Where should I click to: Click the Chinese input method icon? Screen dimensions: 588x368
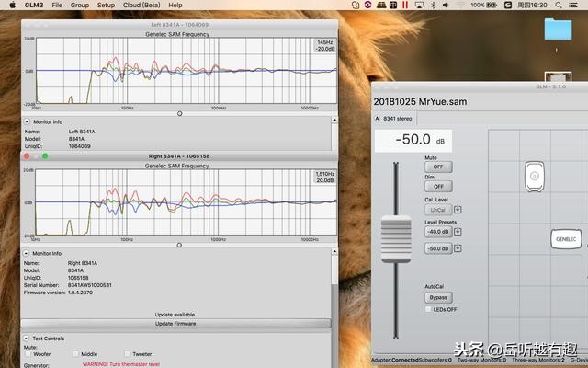coord(393,5)
